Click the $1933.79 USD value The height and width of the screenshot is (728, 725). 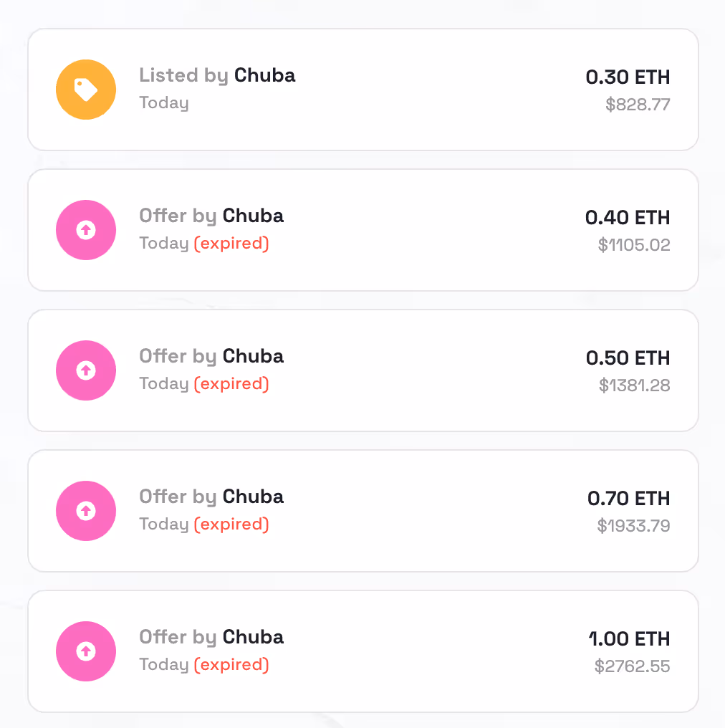click(x=633, y=527)
